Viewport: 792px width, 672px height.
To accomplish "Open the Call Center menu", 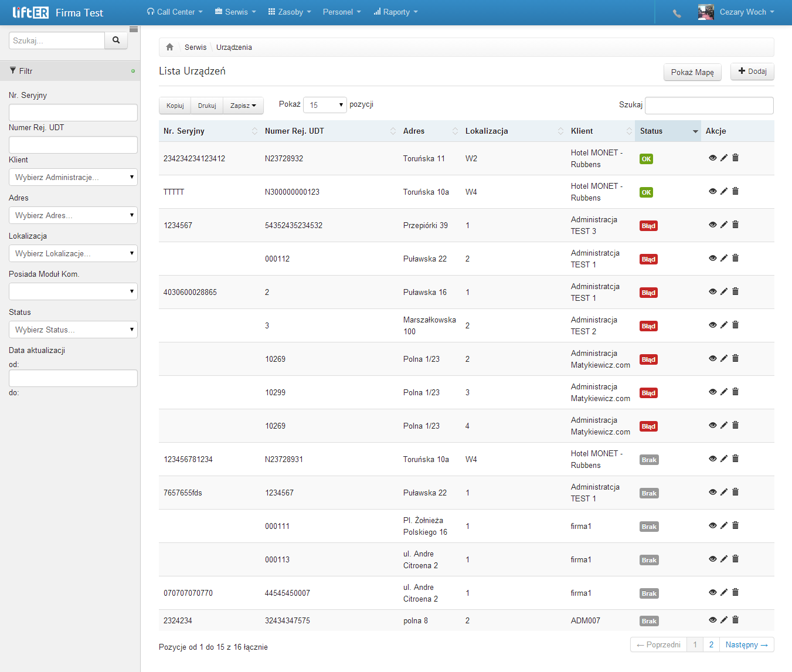I will (x=175, y=12).
